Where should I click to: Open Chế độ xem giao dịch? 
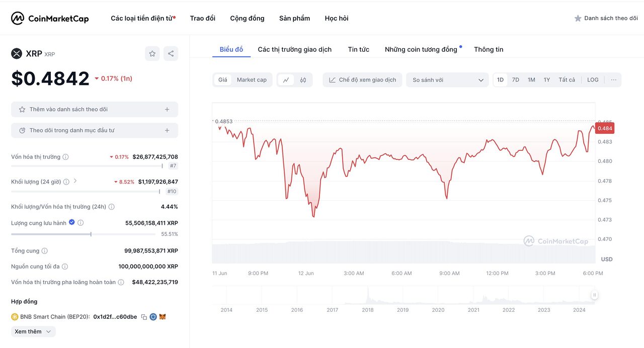[362, 80]
